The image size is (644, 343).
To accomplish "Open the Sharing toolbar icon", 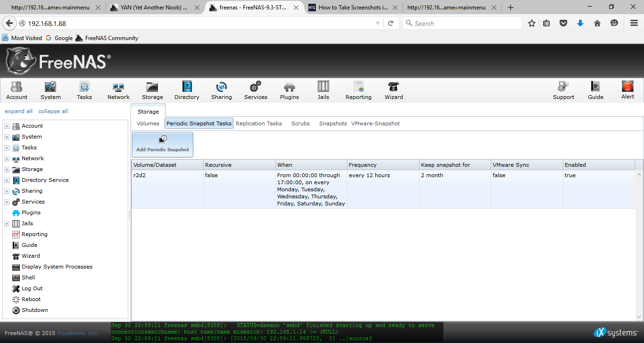I will tap(222, 90).
